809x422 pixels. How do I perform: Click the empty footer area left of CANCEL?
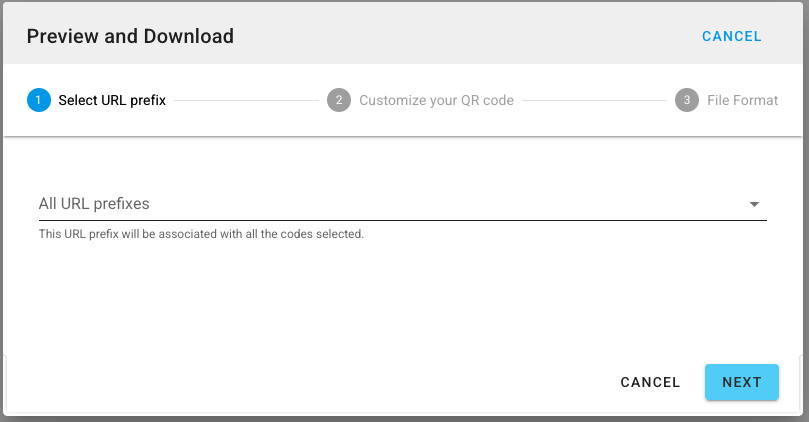click(310, 382)
